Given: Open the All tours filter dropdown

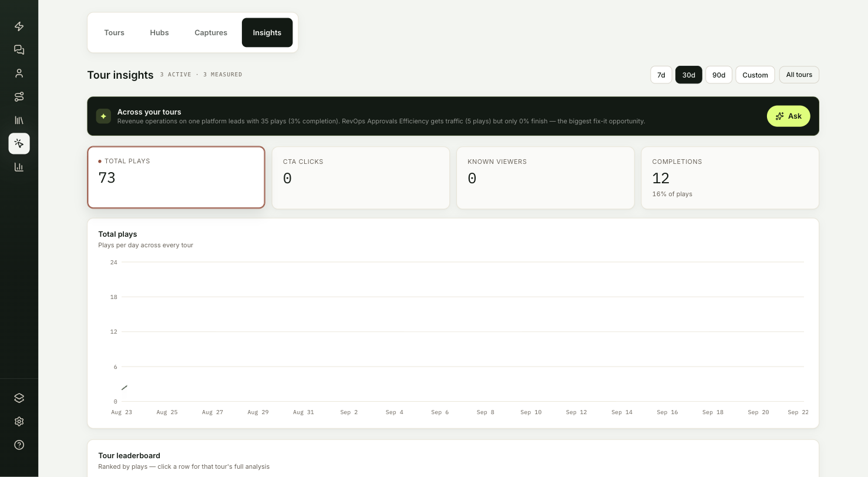Looking at the screenshot, I should 799,75.
